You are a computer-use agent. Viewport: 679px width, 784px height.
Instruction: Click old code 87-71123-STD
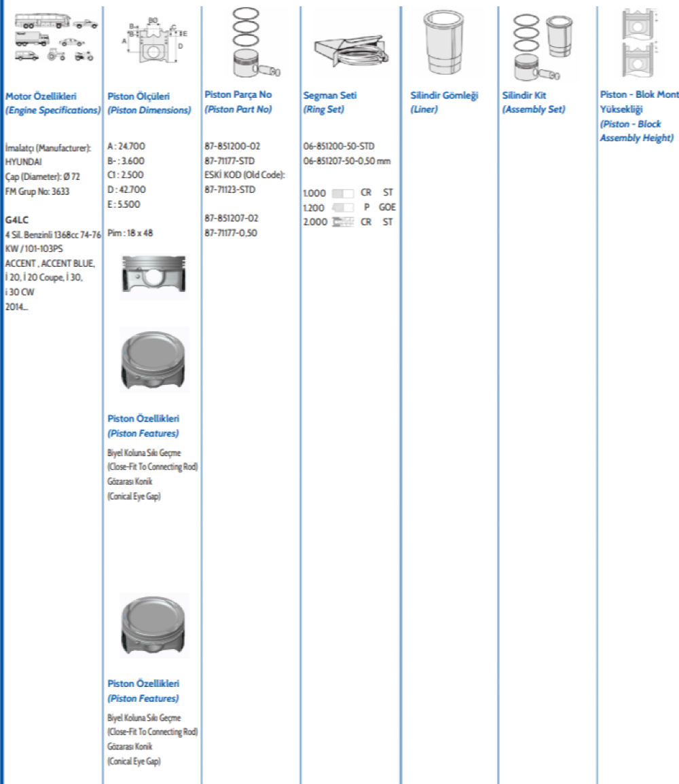click(x=230, y=189)
